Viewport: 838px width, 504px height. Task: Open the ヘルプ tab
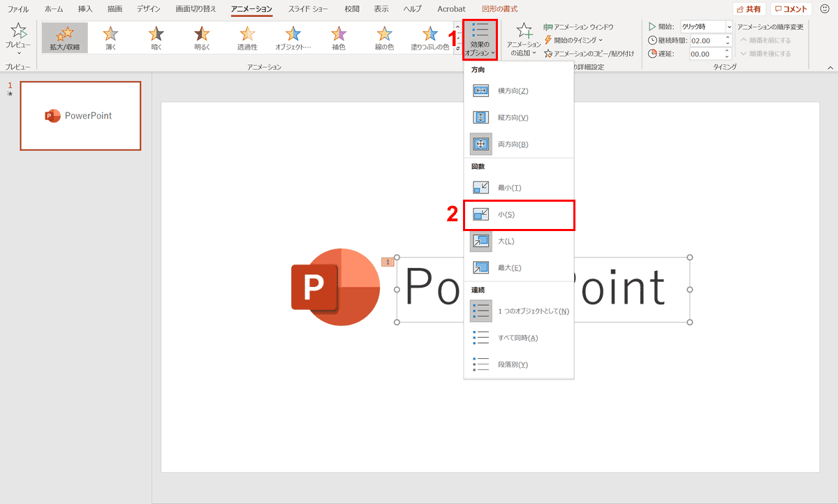tap(412, 9)
